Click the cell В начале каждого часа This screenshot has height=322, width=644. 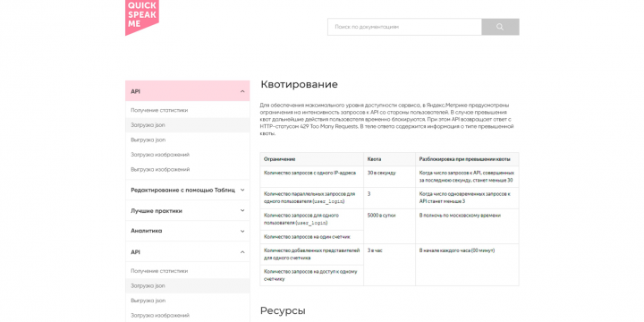[467, 265]
